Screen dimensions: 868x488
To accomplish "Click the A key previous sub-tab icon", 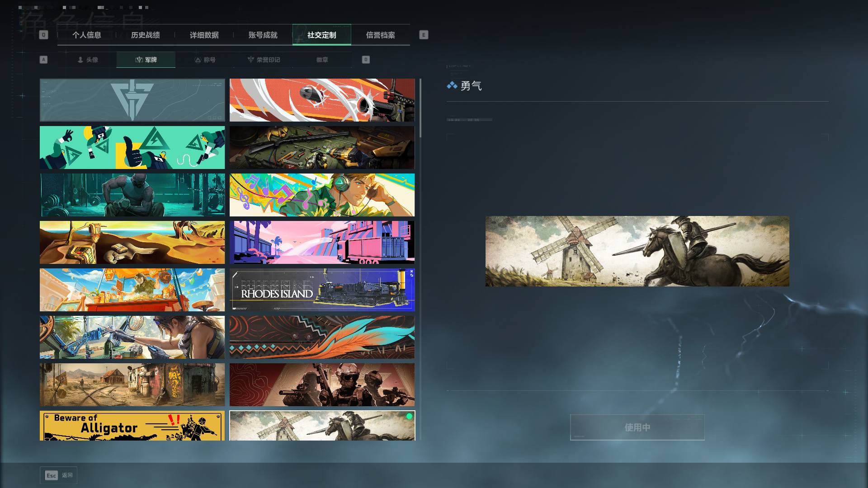I will (43, 60).
